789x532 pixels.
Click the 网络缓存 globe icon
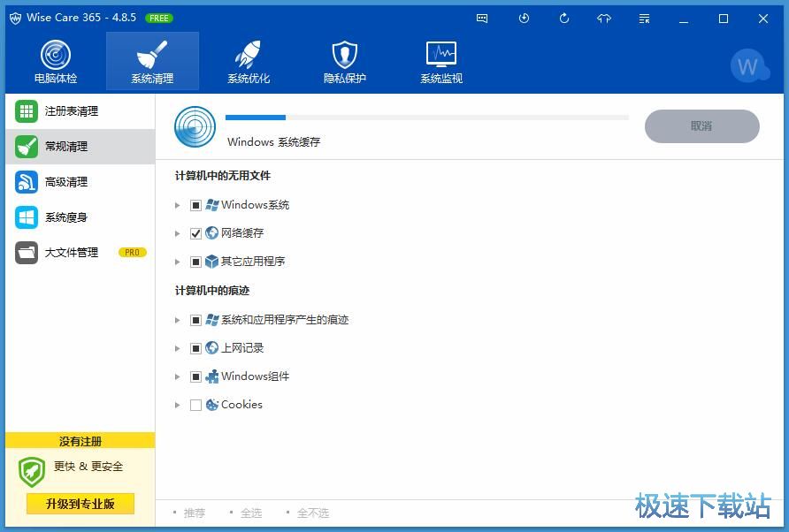click(x=211, y=232)
